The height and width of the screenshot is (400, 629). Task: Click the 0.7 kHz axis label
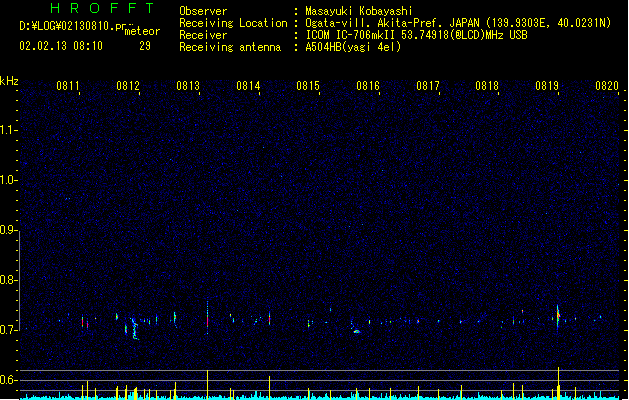click(x=8, y=330)
